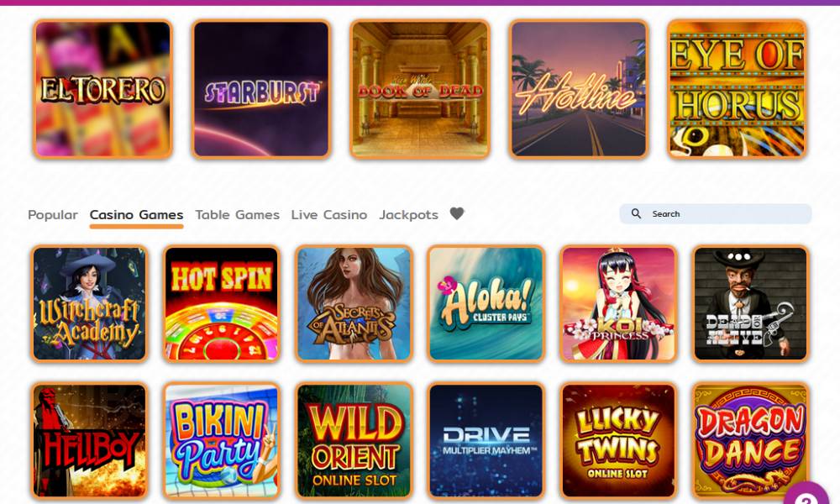Select the Koi Princess game
This screenshot has height=504, width=840.
tap(618, 304)
